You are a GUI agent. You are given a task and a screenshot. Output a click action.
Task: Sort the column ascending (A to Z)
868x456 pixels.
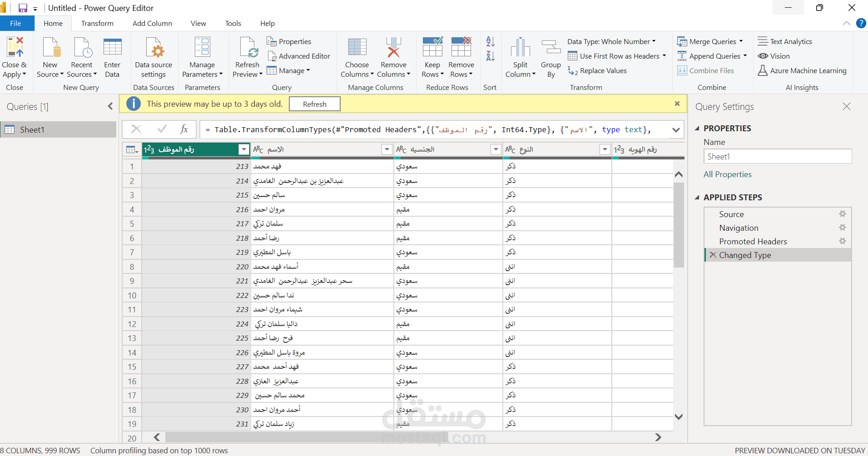click(491, 42)
